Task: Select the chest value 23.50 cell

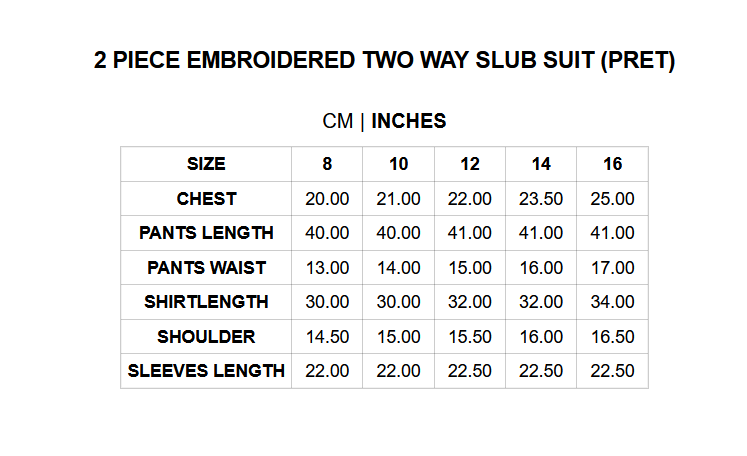Action: [541, 199]
